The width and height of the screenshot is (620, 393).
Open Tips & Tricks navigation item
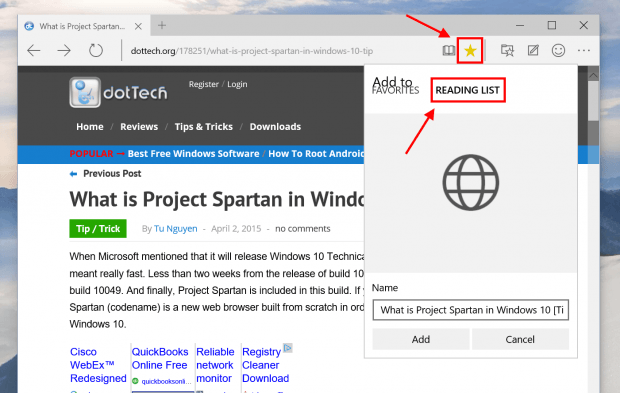[x=204, y=127]
